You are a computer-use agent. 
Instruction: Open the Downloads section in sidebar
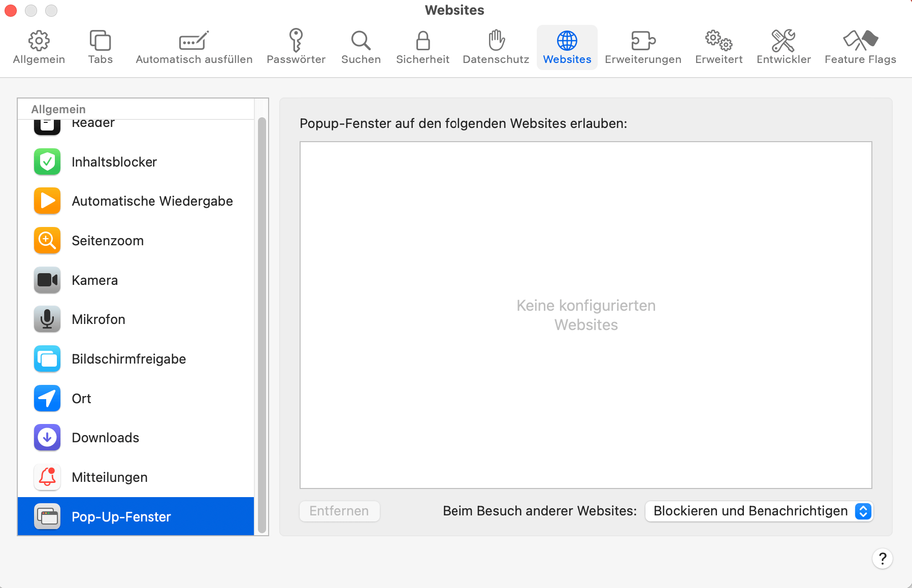click(47, 437)
